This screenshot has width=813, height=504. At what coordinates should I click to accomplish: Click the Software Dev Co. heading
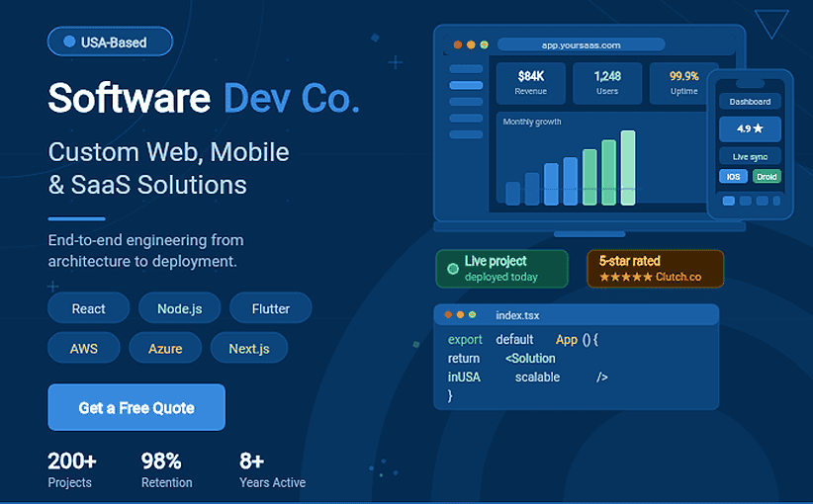coord(204,98)
